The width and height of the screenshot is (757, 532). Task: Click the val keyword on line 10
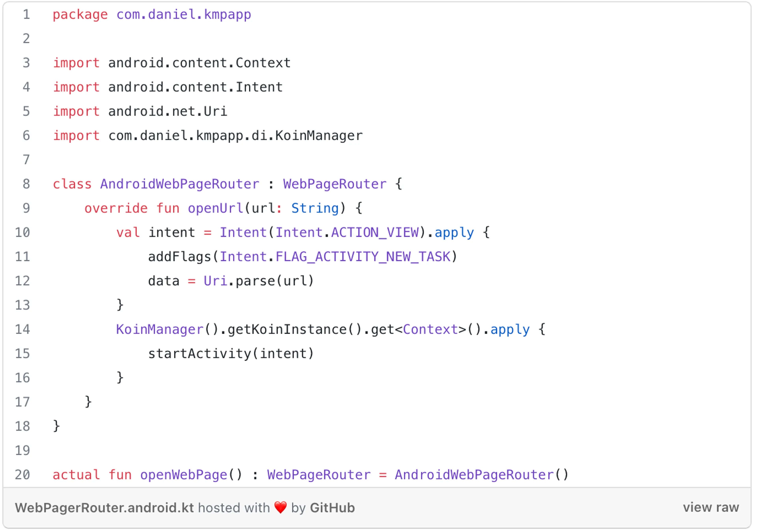tap(128, 233)
